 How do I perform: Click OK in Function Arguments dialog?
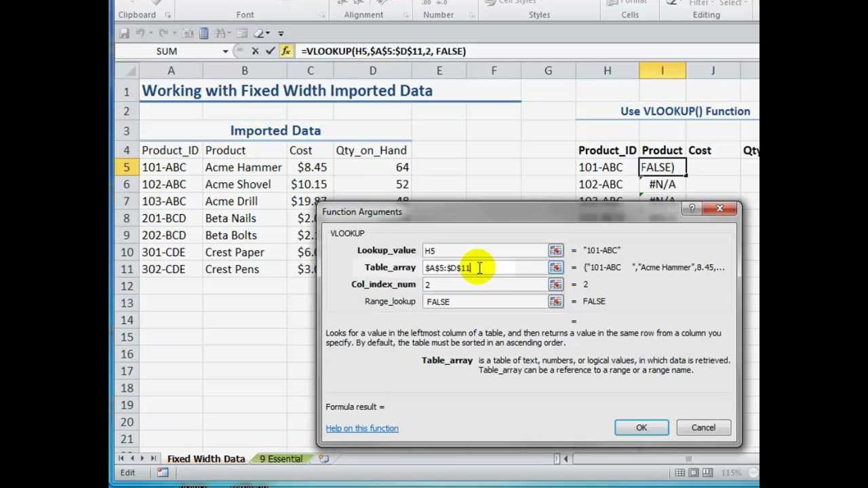642,428
